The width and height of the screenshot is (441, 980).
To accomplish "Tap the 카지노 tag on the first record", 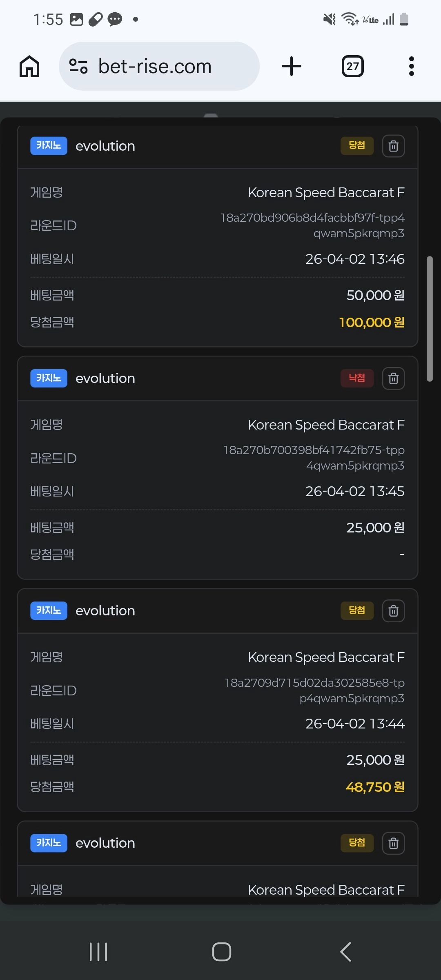I will (49, 146).
